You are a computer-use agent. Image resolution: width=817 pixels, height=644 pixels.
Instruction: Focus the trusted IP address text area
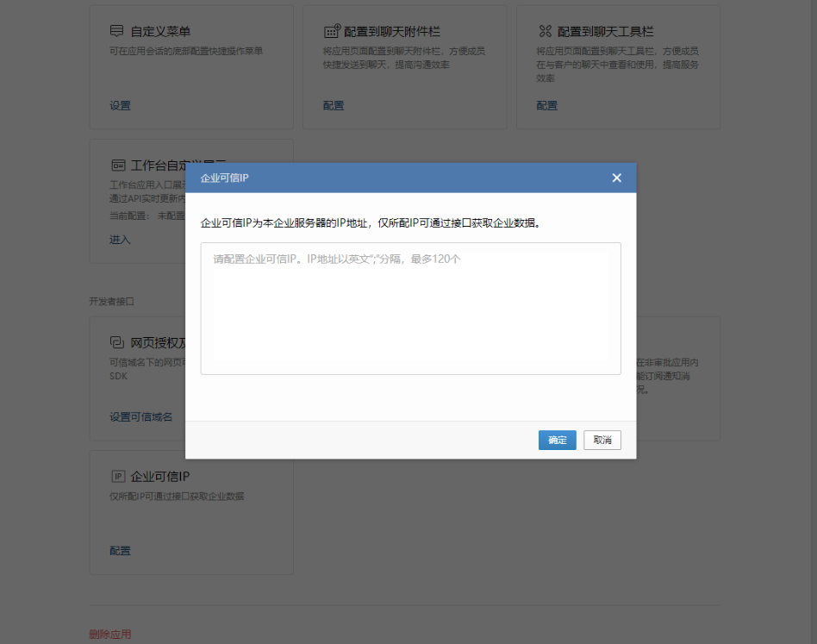[x=410, y=308]
